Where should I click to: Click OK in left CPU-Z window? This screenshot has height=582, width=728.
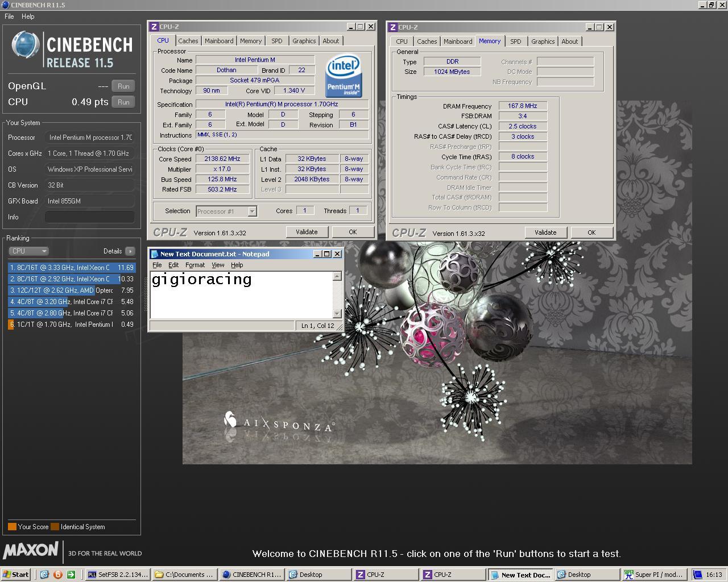point(353,232)
